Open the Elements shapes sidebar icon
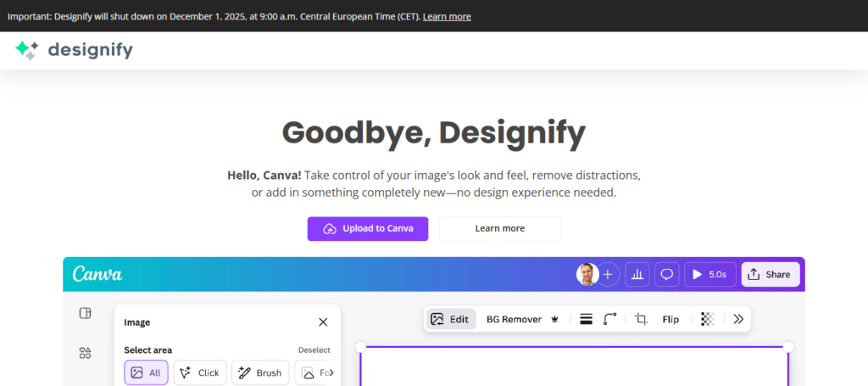868x386 pixels. [85, 353]
